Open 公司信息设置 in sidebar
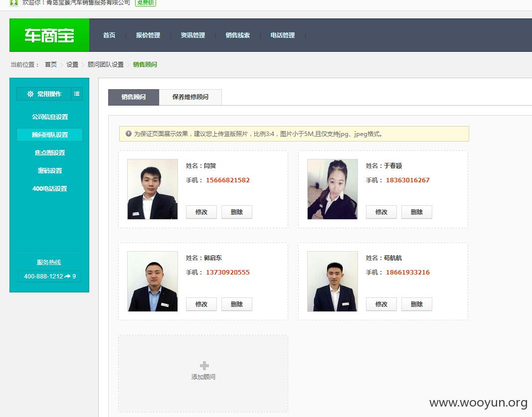The image size is (532, 417). (50, 117)
